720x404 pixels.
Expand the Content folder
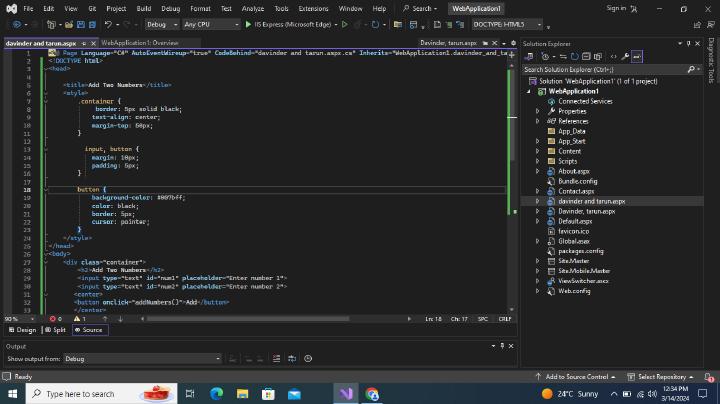point(537,151)
